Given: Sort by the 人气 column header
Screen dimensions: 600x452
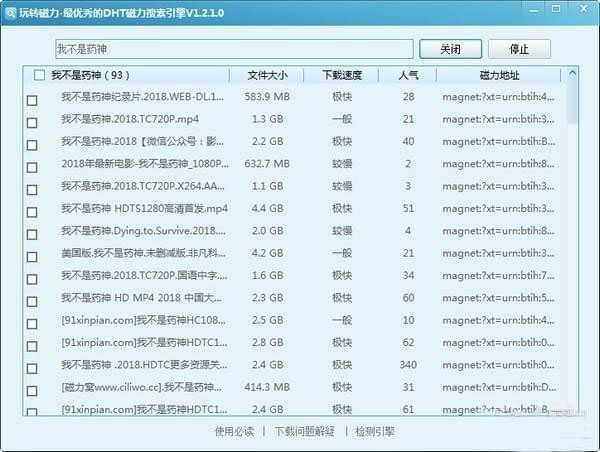Looking at the screenshot, I should click(x=408, y=75).
